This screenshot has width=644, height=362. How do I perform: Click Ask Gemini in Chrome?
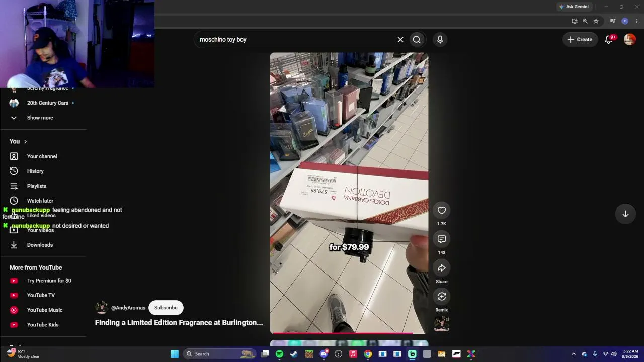point(574,7)
